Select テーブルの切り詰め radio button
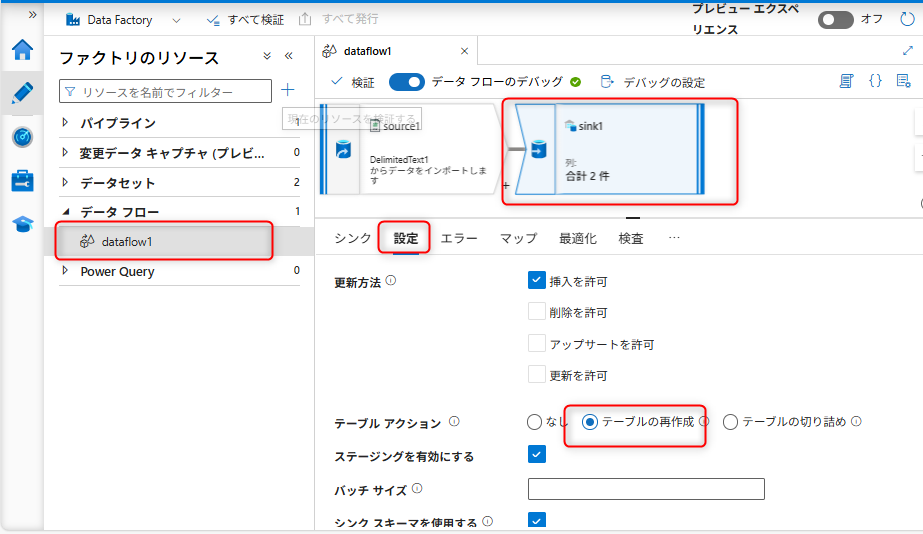The width and height of the screenshot is (923, 534). (730, 422)
